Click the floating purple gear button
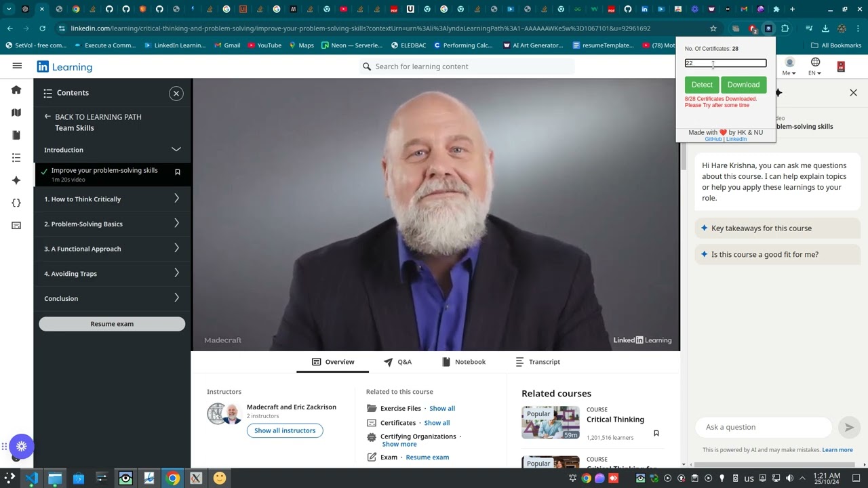 coord(22,446)
